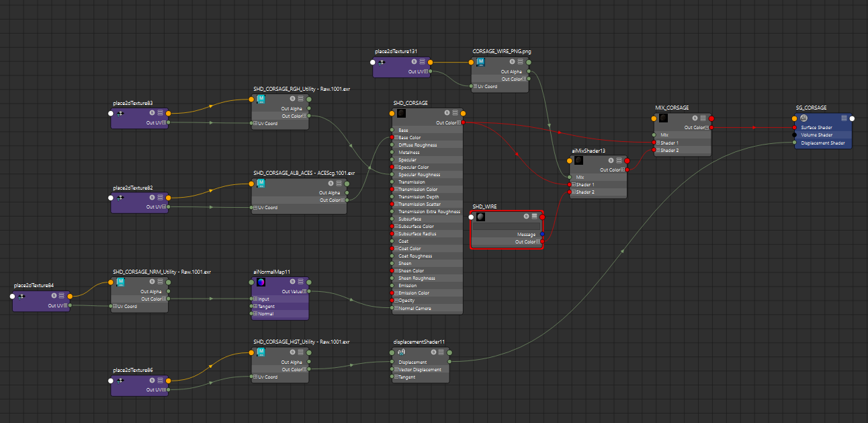This screenshot has width=868, height=423.
Task: Click the SHD_WIRE material swatch
Action: coord(481,217)
